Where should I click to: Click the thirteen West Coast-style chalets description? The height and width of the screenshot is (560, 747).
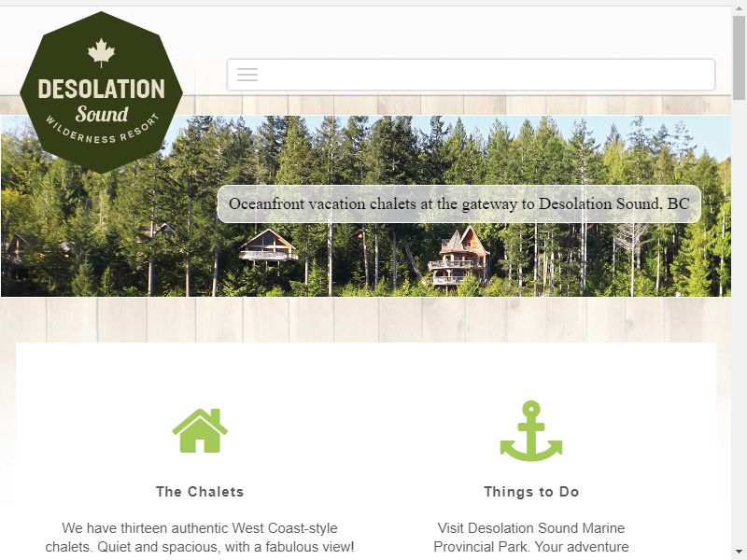pyautogui.click(x=200, y=538)
